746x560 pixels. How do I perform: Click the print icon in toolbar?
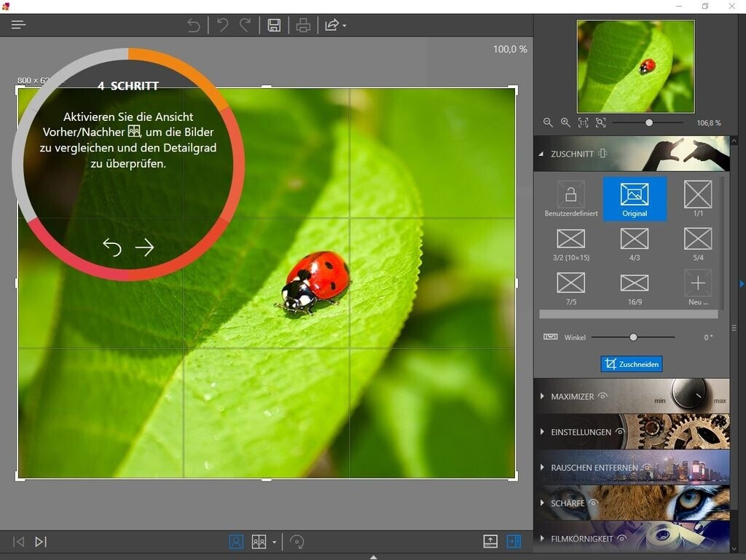click(x=303, y=25)
